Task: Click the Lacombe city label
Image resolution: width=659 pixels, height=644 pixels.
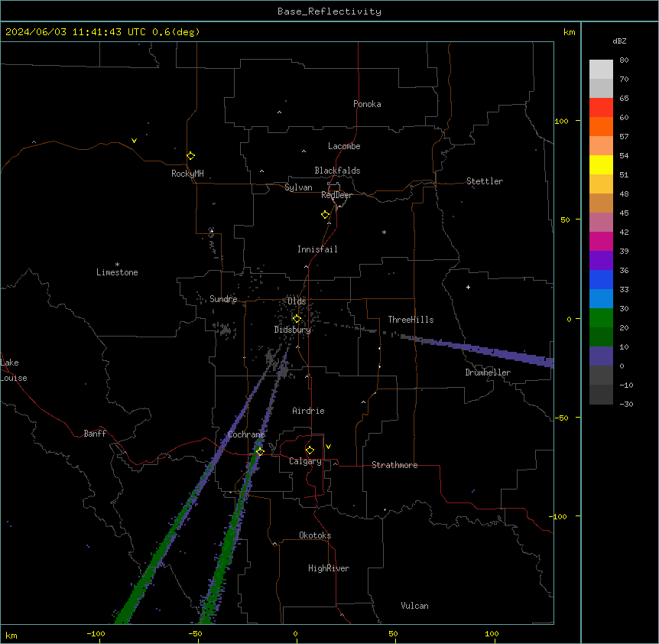Action: pos(344,146)
